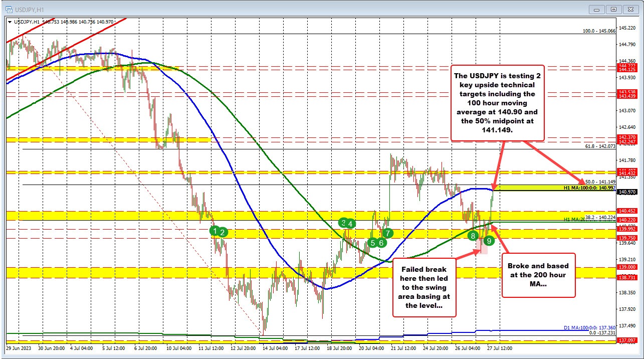644x359 pixels.
Task: Select the 200 hour MA annotation box
Action: coord(539,275)
